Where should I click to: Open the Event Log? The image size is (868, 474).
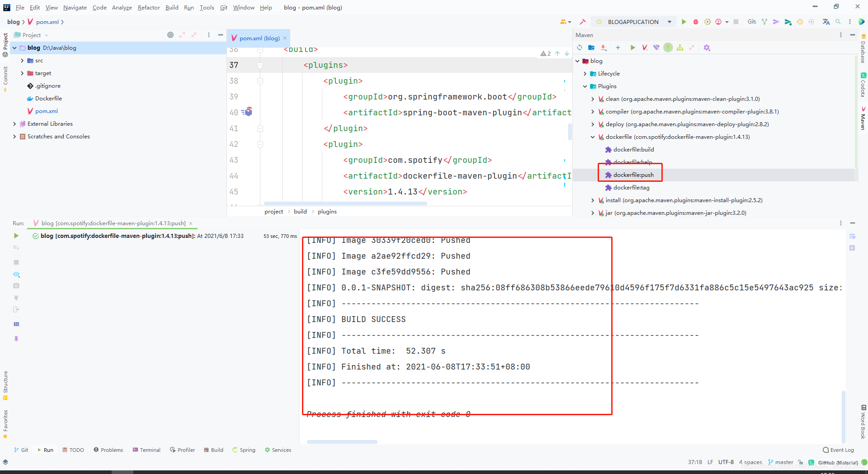point(838,450)
